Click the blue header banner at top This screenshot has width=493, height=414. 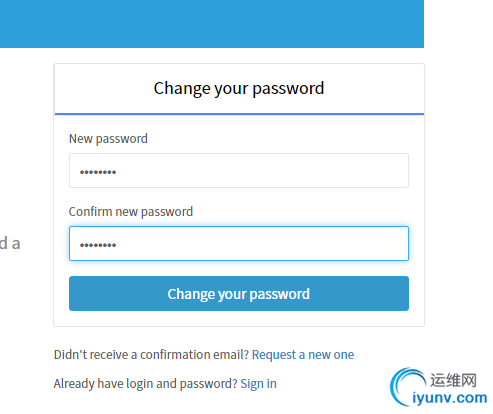pos(212,24)
